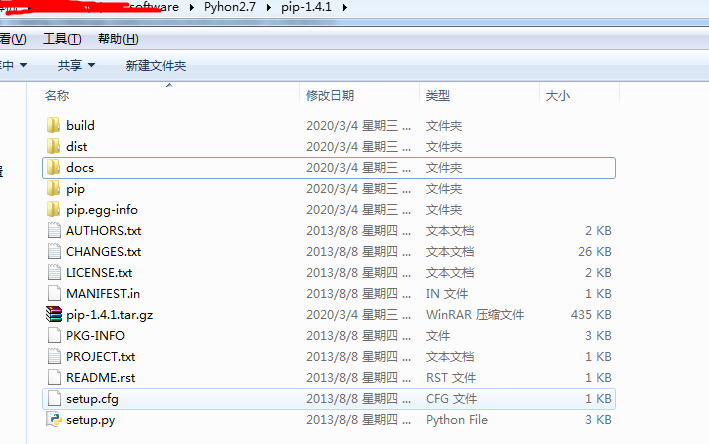Select the file name LICENSE.txt

pyautogui.click(x=99, y=273)
